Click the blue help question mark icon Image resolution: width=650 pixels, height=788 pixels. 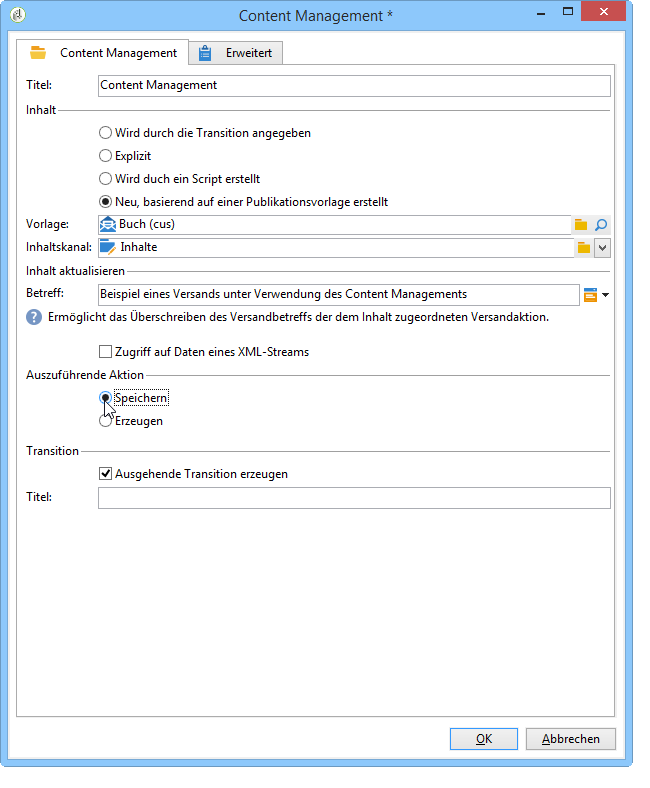pyautogui.click(x=34, y=317)
